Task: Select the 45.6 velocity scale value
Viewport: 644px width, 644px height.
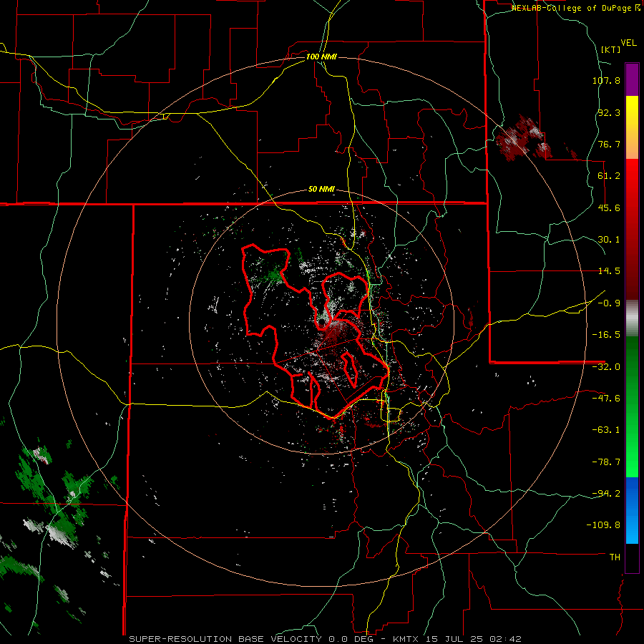Action: 609,208
